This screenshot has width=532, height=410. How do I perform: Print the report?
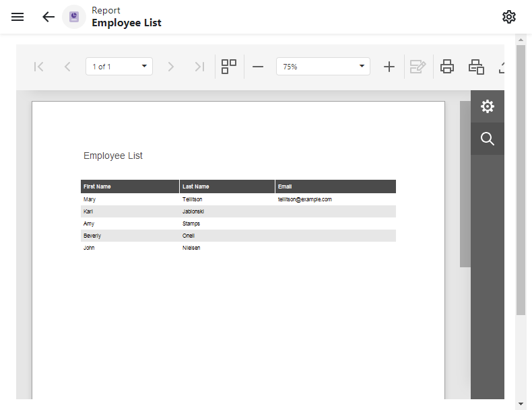click(447, 67)
